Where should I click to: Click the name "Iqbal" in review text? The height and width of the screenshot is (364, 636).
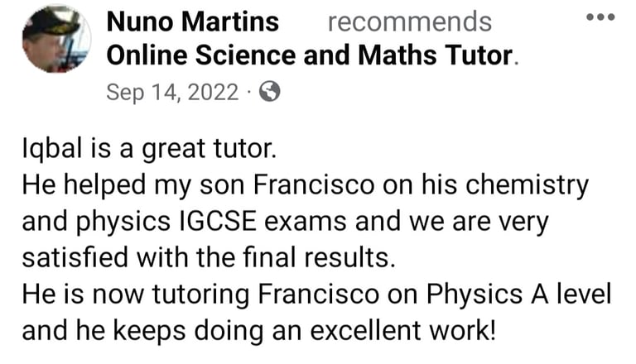53,149
